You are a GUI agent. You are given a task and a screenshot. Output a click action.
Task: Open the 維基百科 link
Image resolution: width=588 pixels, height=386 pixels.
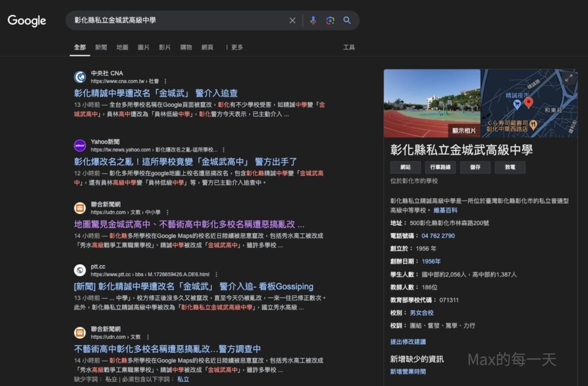(446, 211)
